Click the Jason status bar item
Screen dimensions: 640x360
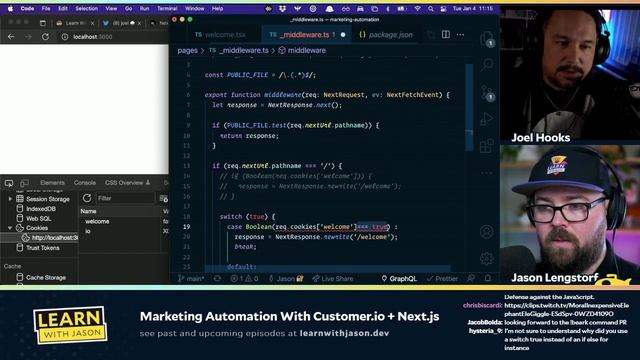(x=286, y=279)
